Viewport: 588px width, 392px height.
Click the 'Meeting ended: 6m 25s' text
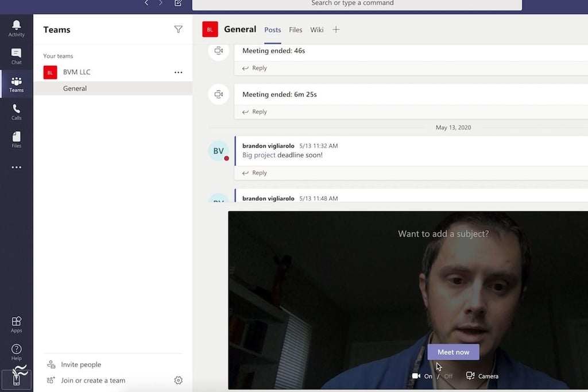pyautogui.click(x=280, y=94)
